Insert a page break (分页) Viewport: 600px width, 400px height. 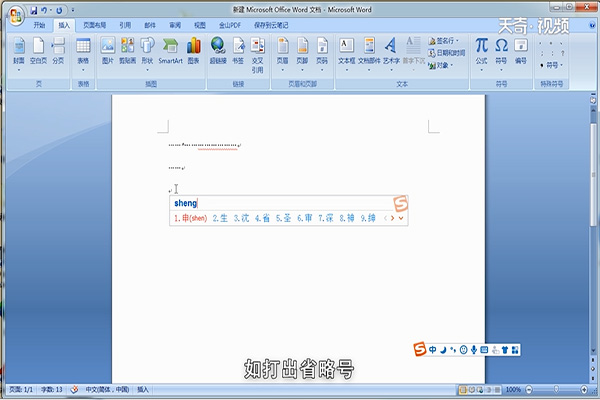pyautogui.click(x=58, y=51)
